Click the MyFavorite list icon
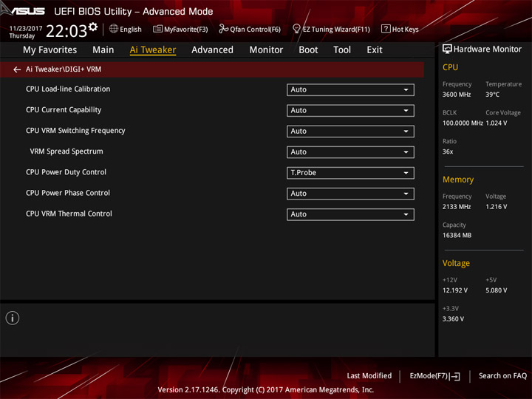The height and width of the screenshot is (399, 532). 157,29
